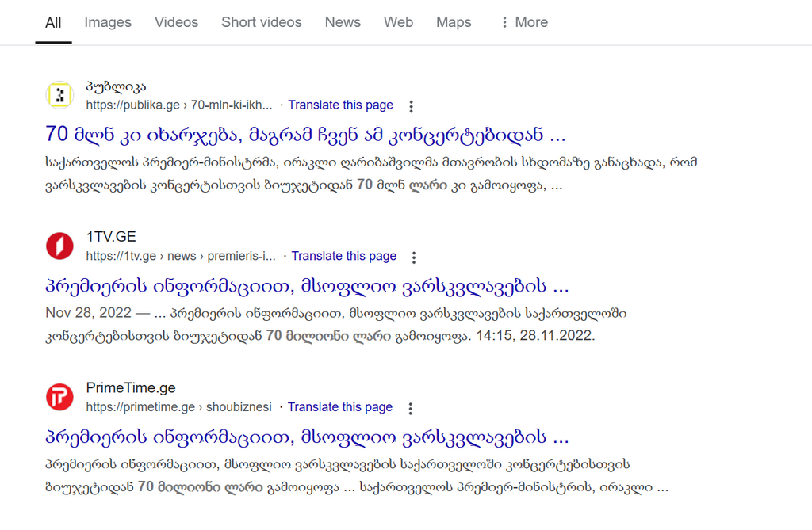Switch to the Videos tab
The image size is (812, 530).
click(176, 22)
